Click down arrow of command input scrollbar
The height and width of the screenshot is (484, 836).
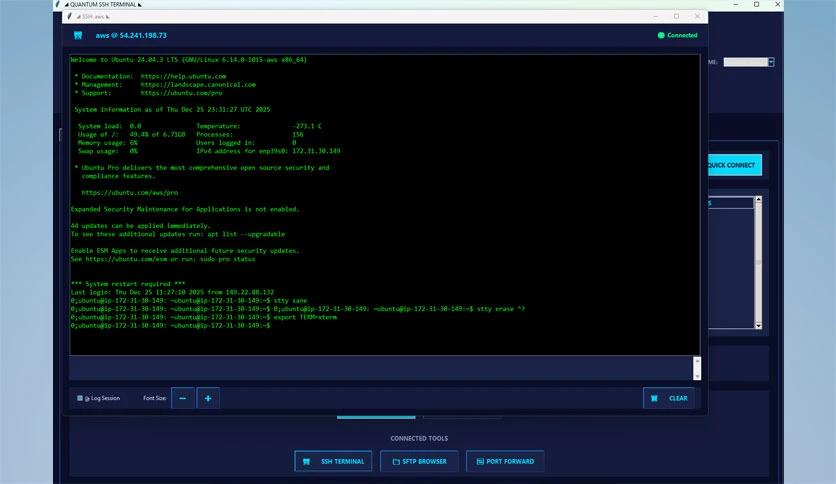point(697,376)
